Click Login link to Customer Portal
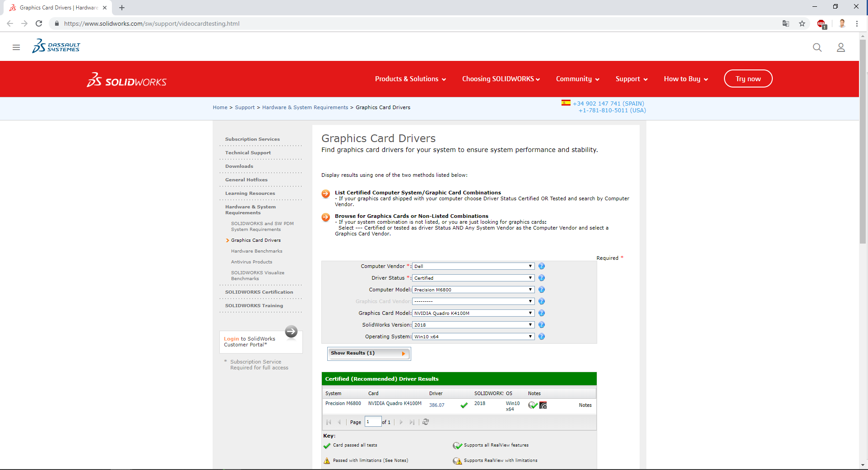 tap(232, 339)
